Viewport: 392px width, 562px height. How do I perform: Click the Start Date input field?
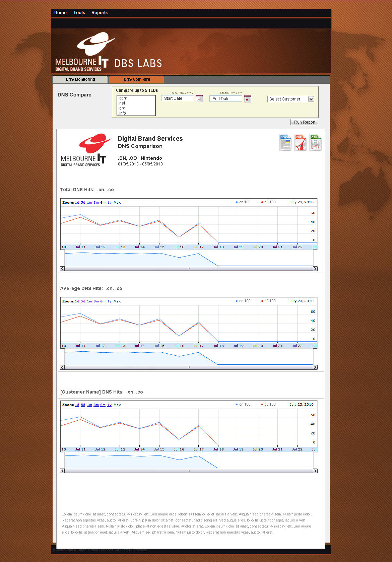click(178, 98)
